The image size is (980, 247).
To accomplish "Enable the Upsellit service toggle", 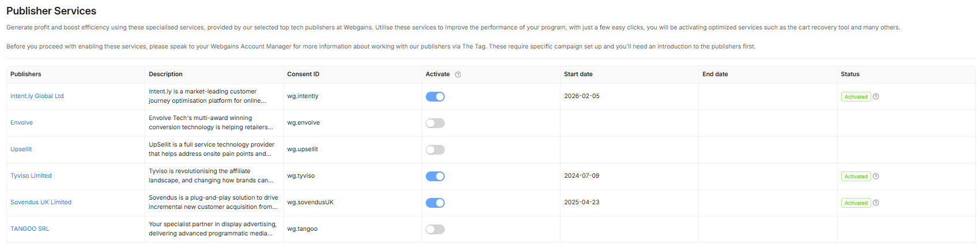I will click(x=435, y=149).
